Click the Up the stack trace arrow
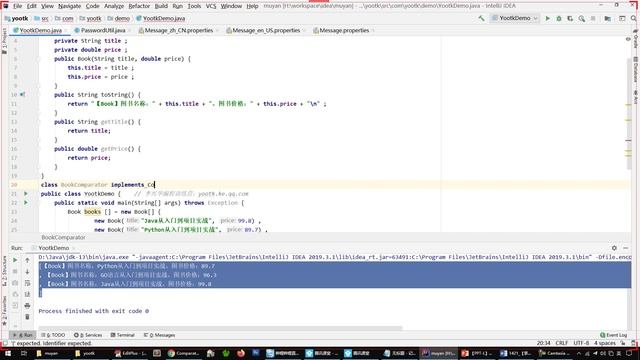 point(27,260)
